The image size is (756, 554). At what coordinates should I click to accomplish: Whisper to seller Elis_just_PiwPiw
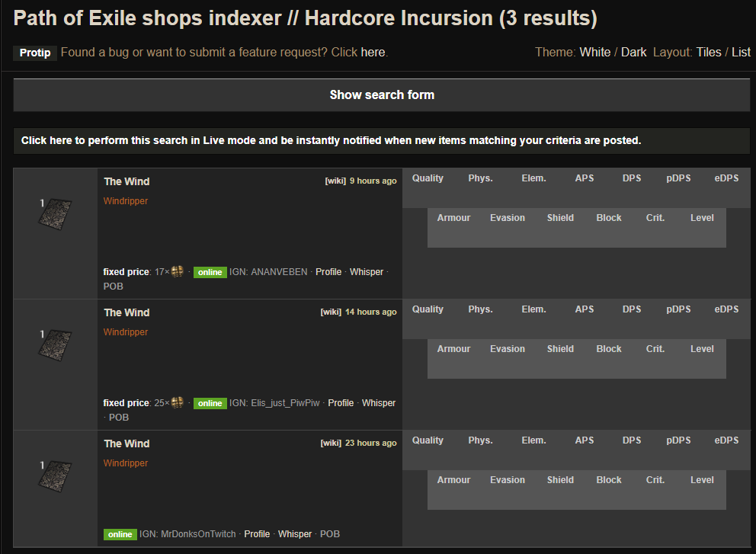click(379, 403)
